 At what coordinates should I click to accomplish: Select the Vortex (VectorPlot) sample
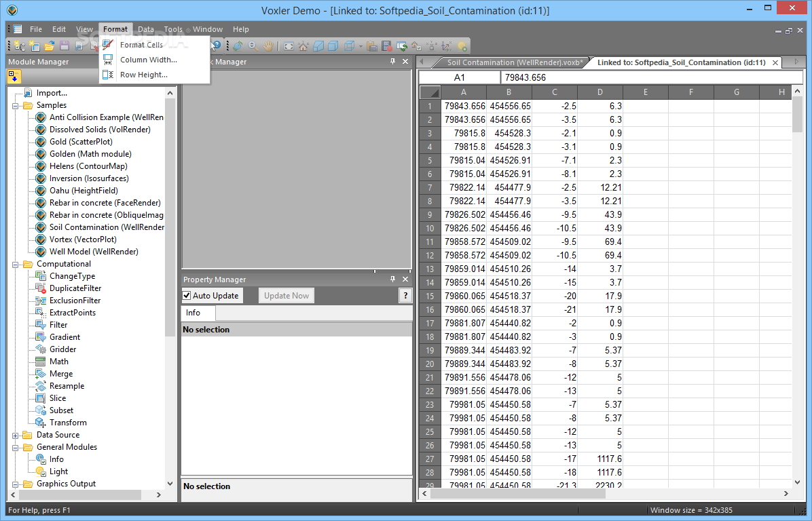(83, 239)
